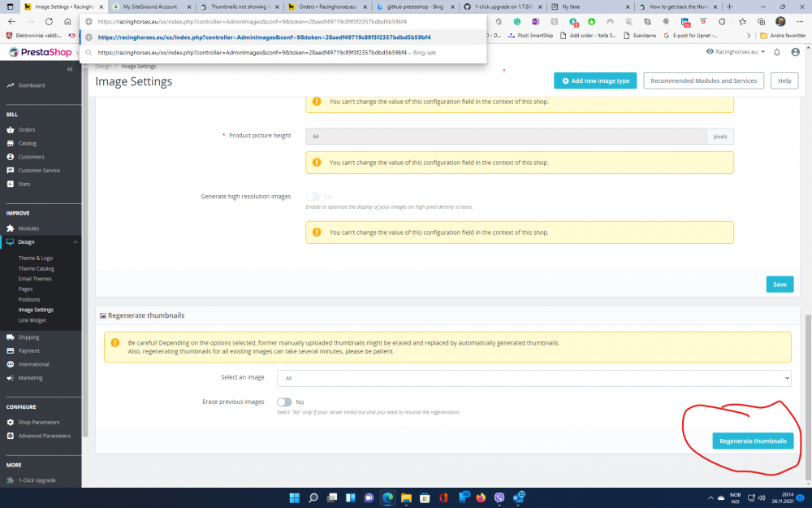
Task: Open Email Themes submenu item
Action: tap(35, 278)
